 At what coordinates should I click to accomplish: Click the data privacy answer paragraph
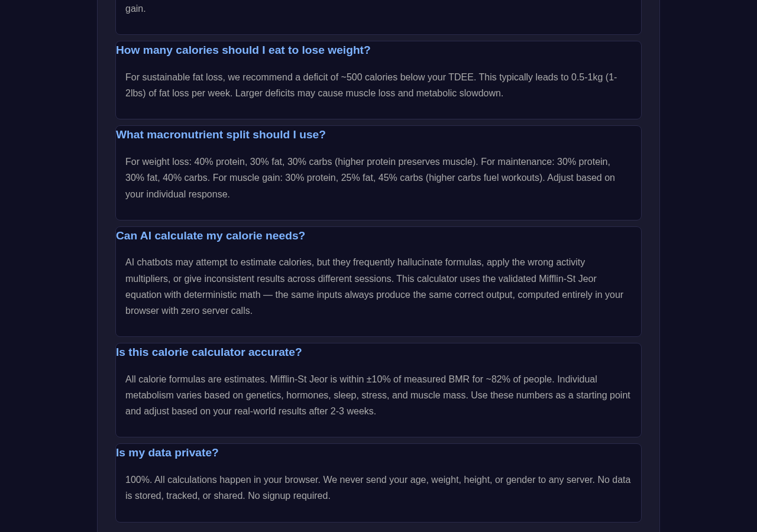click(x=378, y=488)
